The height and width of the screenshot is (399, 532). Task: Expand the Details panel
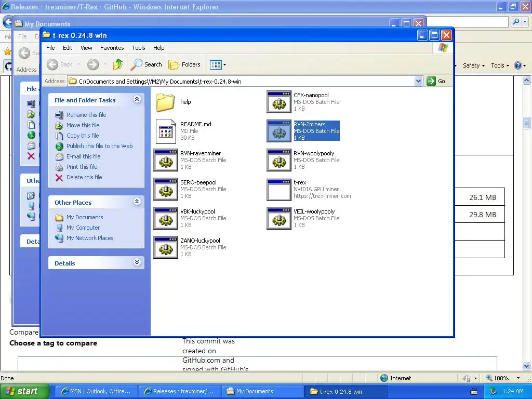(x=137, y=262)
